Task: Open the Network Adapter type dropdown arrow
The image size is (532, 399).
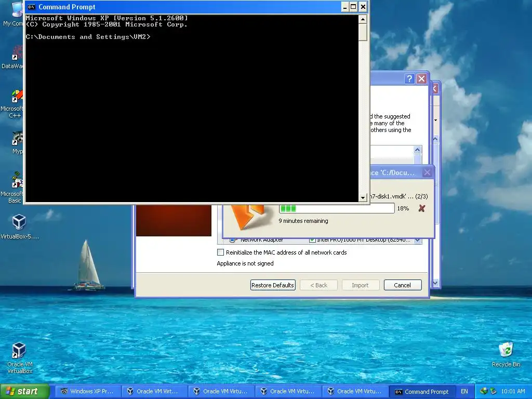Action: click(x=418, y=241)
